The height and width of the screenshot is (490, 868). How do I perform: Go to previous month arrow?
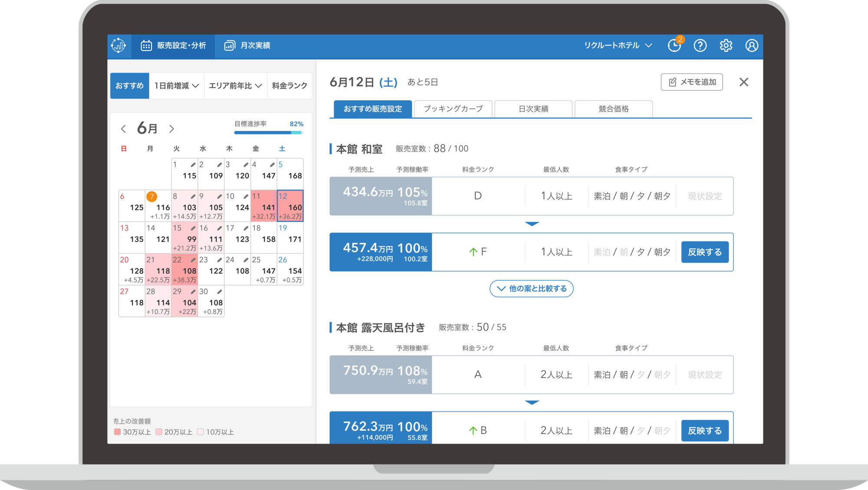tap(124, 129)
